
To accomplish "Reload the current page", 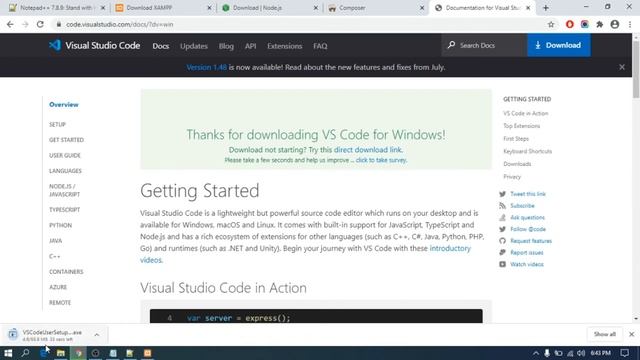I will pos(40,24).
